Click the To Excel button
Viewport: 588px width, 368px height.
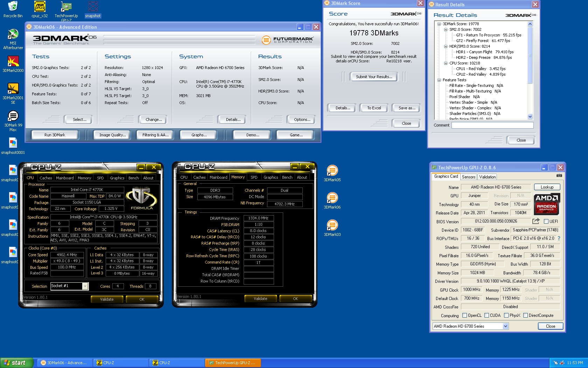point(374,108)
